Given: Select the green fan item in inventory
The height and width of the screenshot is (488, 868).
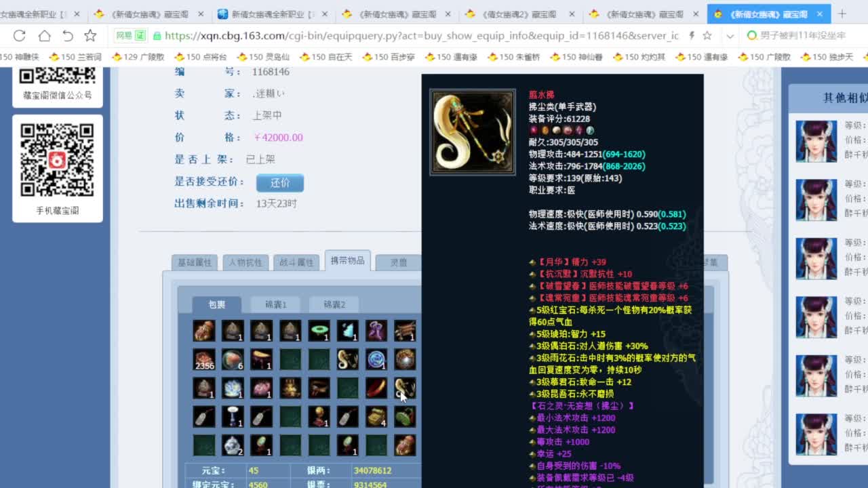Looking at the screenshot, I should [405, 416].
